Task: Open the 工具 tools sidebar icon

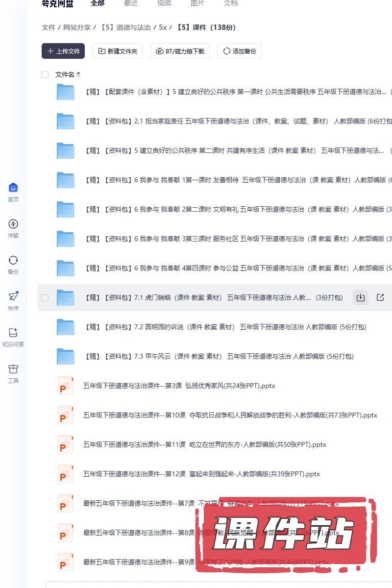Action: click(13, 369)
